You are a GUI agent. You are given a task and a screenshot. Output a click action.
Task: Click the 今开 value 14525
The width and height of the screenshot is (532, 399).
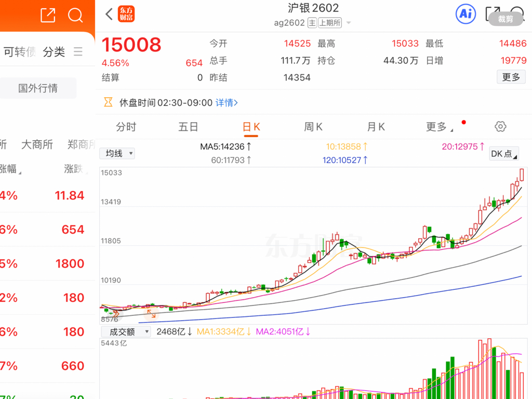coord(297,44)
